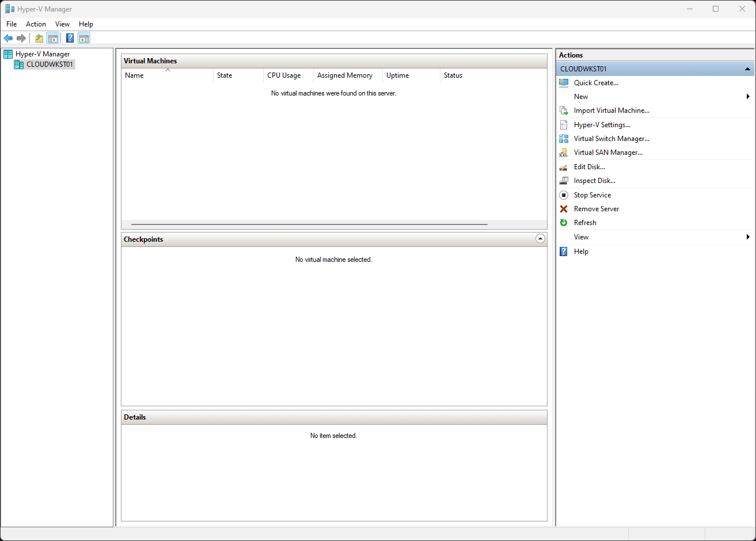The height and width of the screenshot is (541, 756).
Task: Click the green Refresh icon
Action: (x=564, y=223)
